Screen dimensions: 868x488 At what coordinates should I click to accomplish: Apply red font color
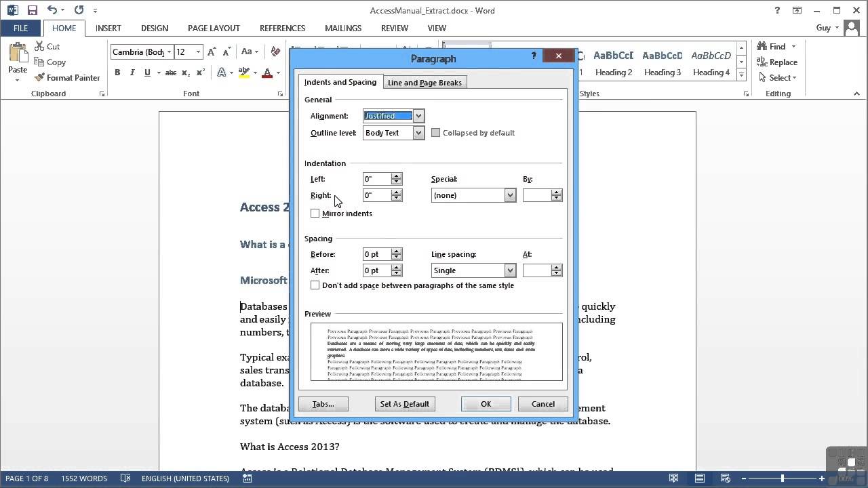267,73
